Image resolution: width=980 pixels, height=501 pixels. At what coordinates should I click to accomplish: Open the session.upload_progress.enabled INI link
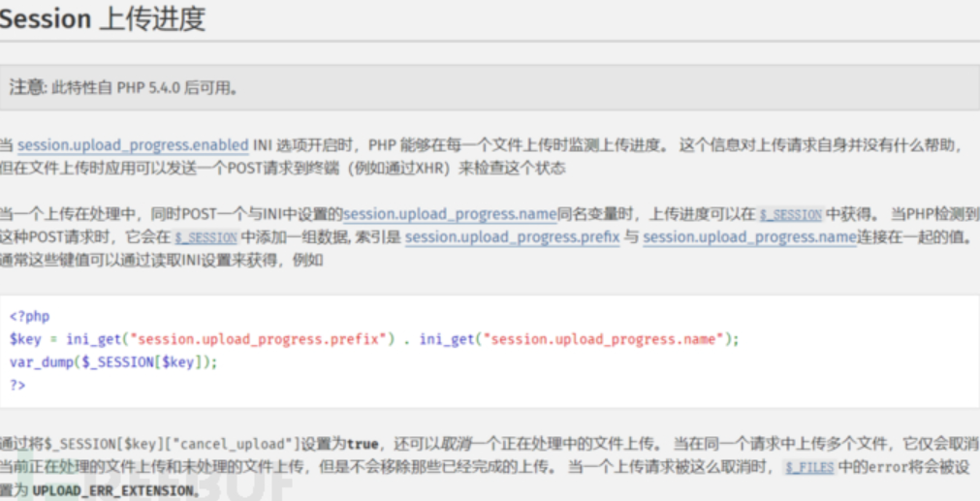coord(133,145)
